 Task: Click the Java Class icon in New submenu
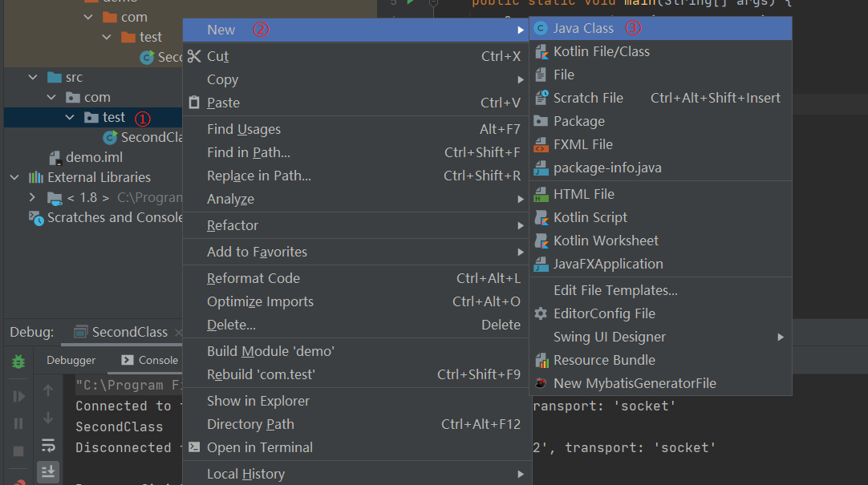pyautogui.click(x=541, y=28)
